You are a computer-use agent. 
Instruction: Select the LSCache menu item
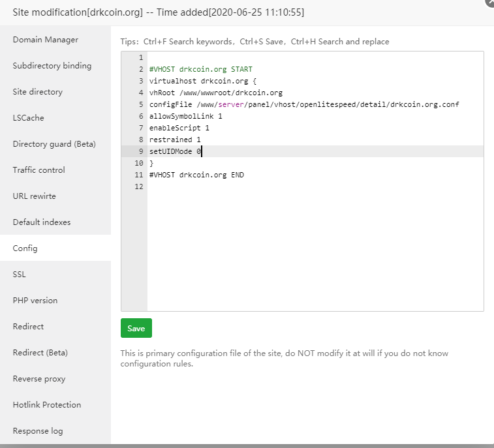(29, 118)
